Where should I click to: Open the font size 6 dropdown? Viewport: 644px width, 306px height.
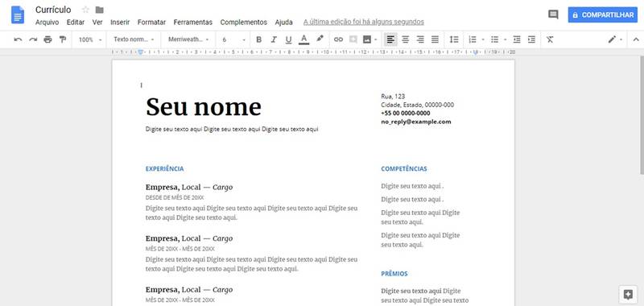point(233,39)
